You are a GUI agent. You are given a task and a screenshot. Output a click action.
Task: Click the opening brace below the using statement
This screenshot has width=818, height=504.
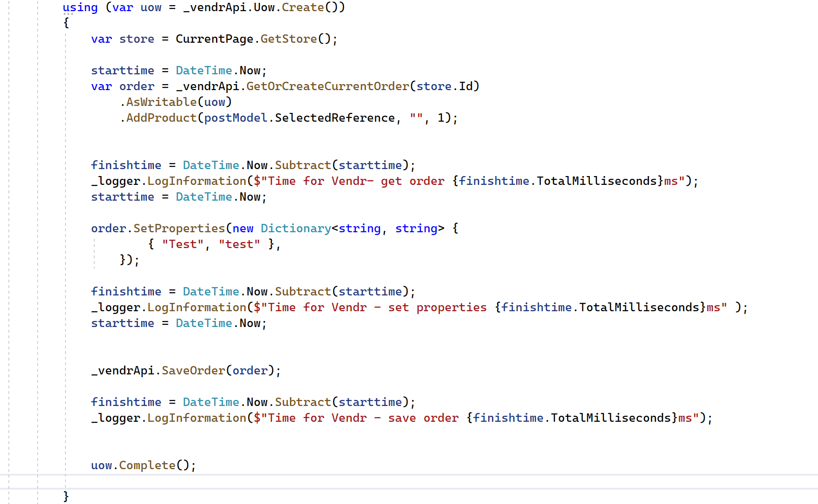(66, 23)
